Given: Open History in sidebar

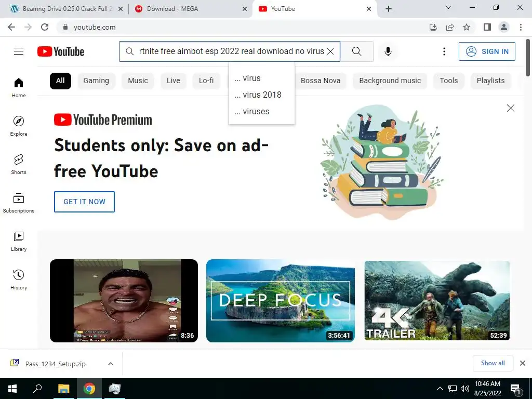Looking at the screenshot, I should tap(19, 280).
